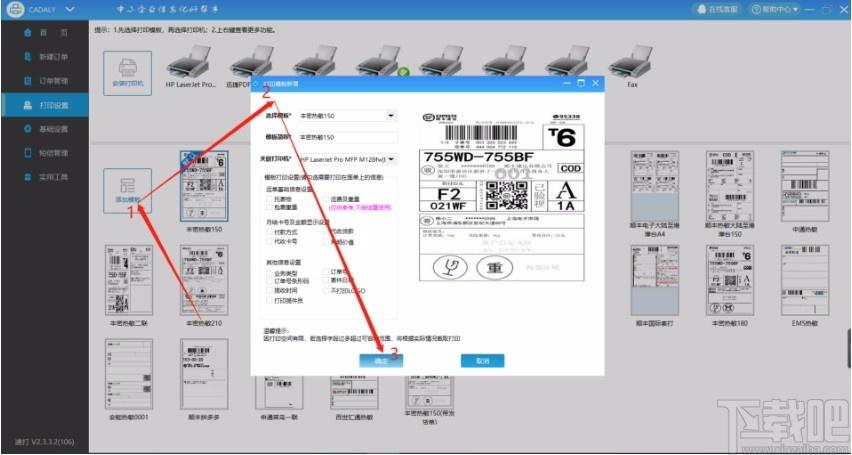Check the 托寄物 checkbox
The image size is (852, 455).
[x=269, y=200]
